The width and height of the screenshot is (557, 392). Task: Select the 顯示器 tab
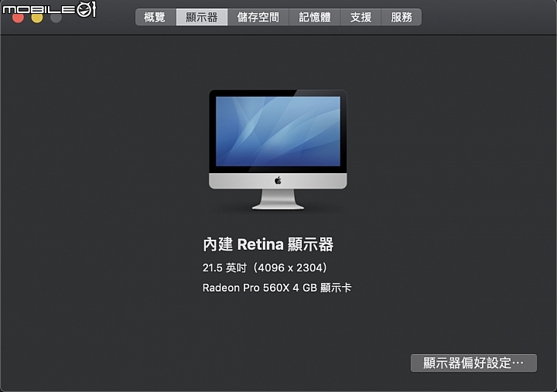point(202,17)
